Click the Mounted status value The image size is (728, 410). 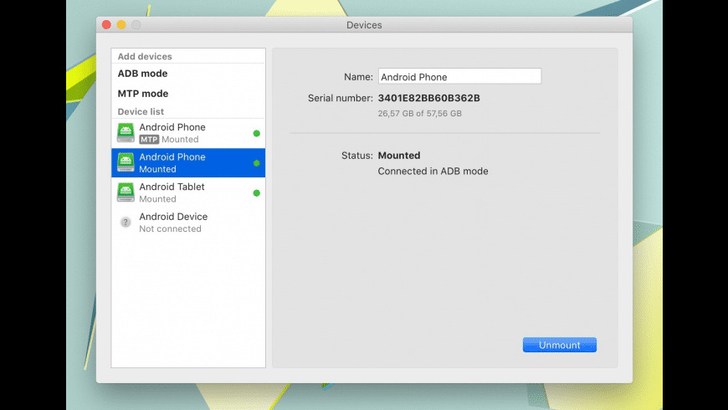tap(399, 156)
